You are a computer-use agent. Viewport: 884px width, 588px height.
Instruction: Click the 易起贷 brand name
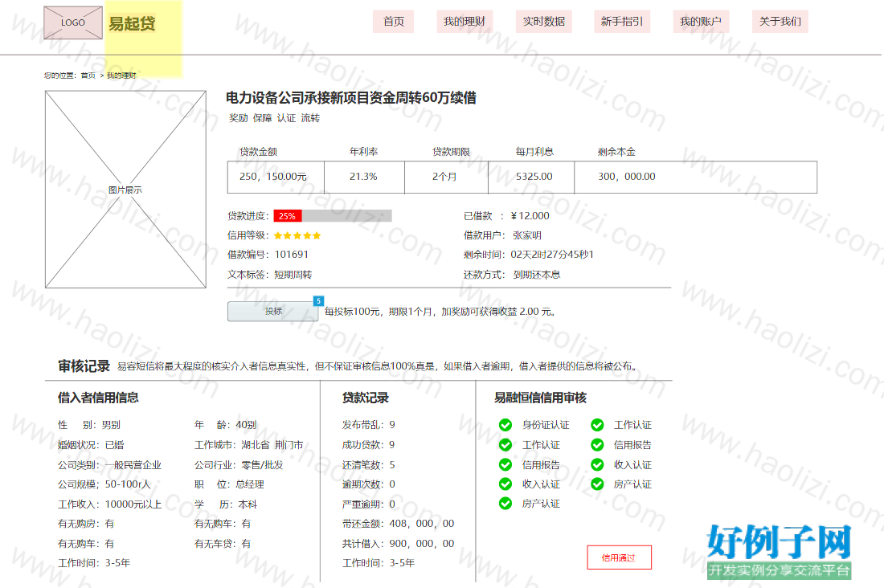(x=132, y=23)
